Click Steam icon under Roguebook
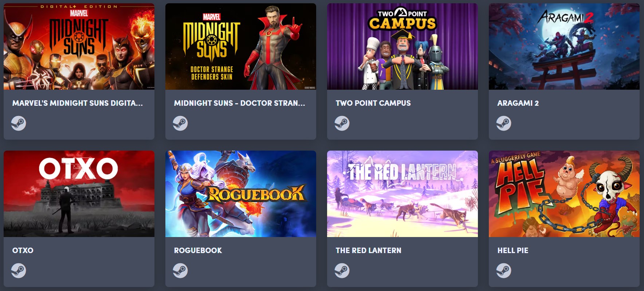644x291 pixels. coord(180,271)
